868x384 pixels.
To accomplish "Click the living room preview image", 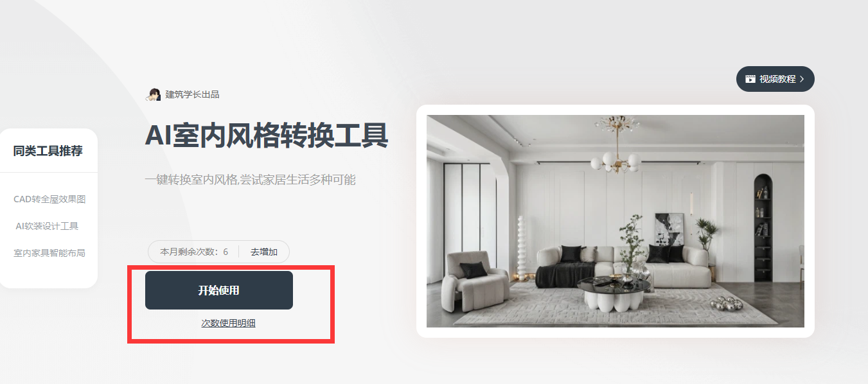I will pos(616,221).
